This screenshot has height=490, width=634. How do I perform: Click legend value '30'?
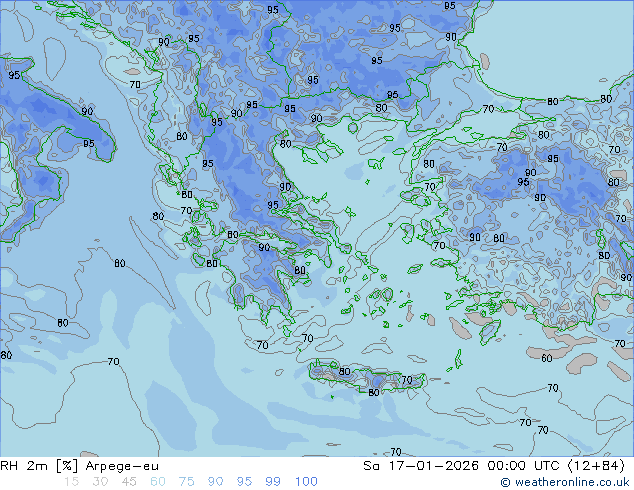(x=100, y=482)
